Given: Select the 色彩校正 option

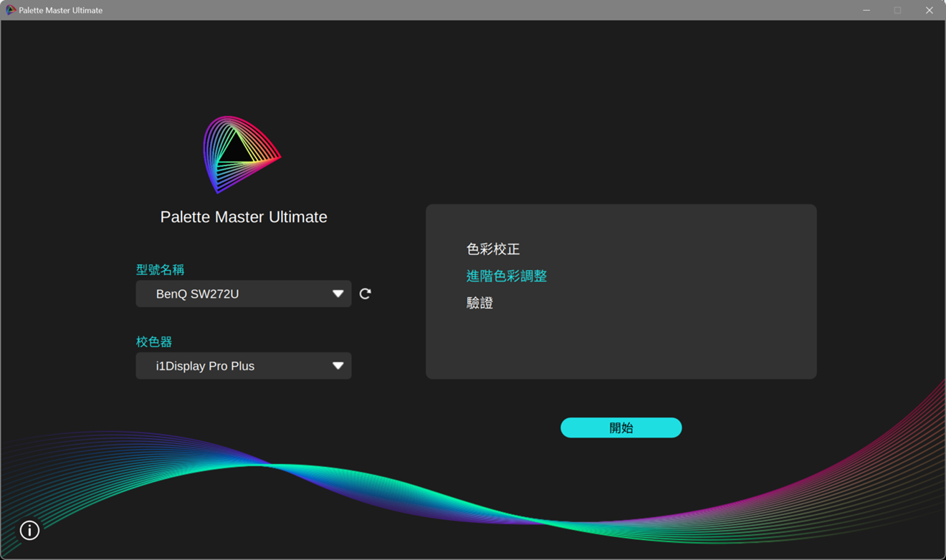Looking at the screenshot, I should (x=493, y=249).
